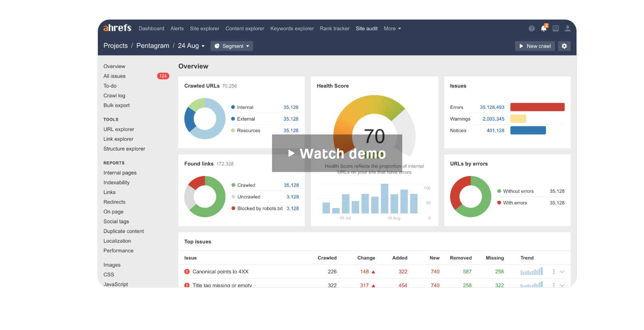
Task: Open Bulk export in the sidebar
Action: 117,105
